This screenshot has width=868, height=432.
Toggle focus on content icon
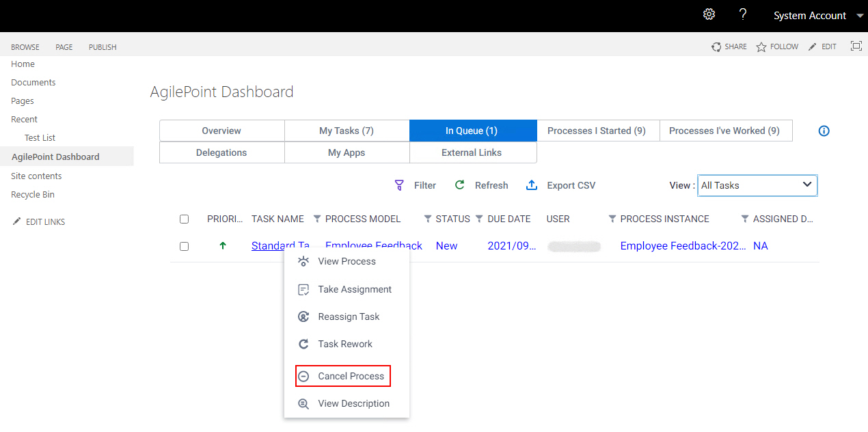pyautogui.click(x=856, y=46)
